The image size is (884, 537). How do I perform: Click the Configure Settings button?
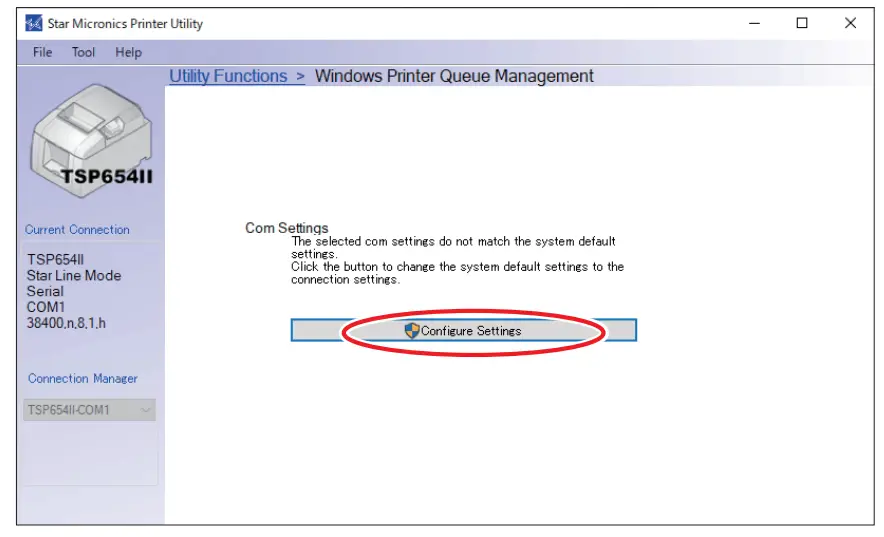point(463,330)
